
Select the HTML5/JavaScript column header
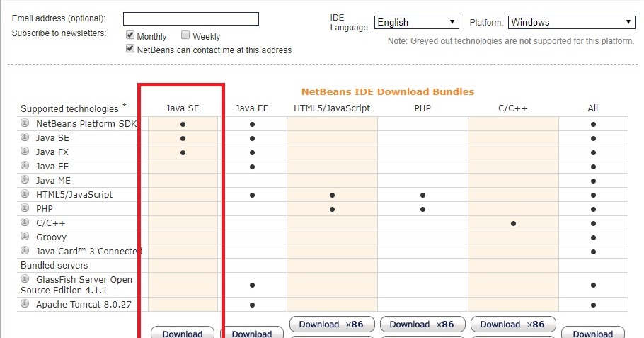(x=332, y=108)
